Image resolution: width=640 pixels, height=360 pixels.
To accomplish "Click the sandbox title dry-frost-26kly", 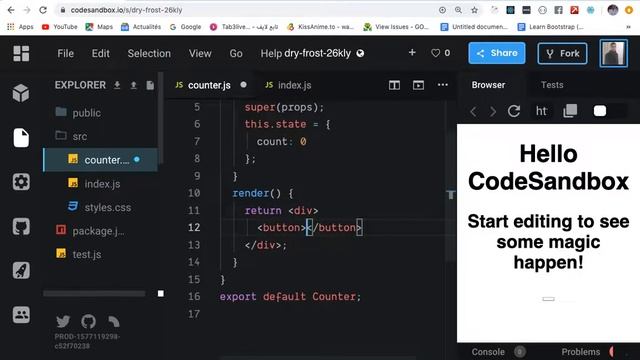I will [318, 53].
